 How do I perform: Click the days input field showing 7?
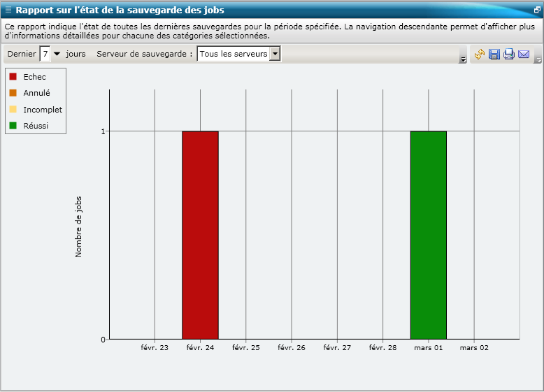45,54
